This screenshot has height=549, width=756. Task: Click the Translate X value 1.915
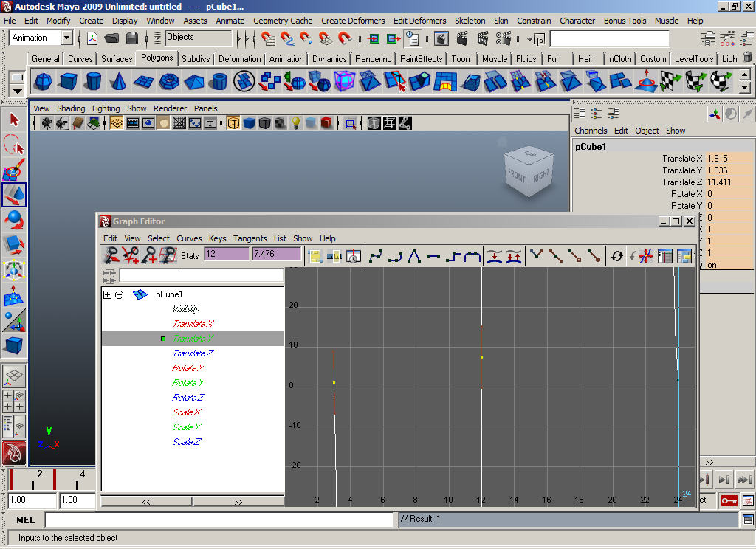[x=729, y=159]
